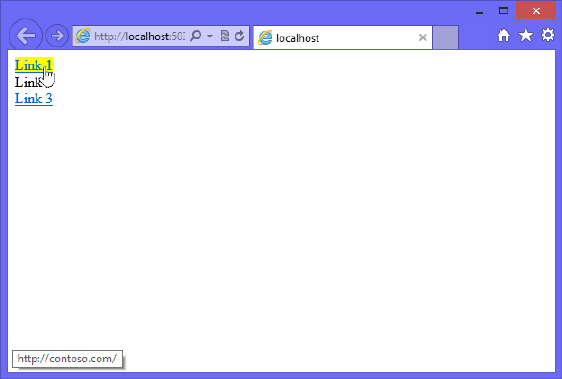
Task: Follow the highlighted Link 1
Action: [34, 65]
